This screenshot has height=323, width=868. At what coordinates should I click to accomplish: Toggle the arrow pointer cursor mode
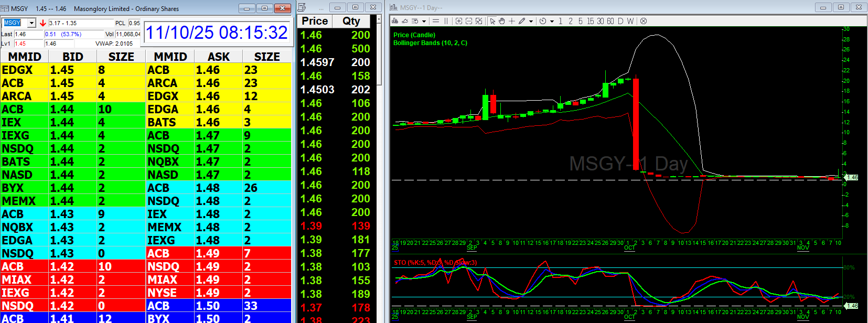coord(492,21)
